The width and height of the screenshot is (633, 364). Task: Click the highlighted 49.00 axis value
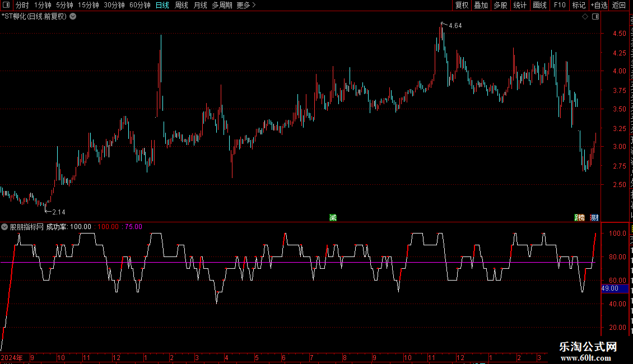615,288
